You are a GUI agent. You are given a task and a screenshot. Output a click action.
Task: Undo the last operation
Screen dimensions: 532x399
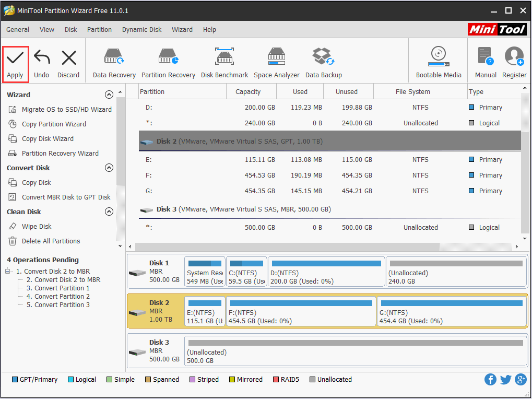point(41,61)
